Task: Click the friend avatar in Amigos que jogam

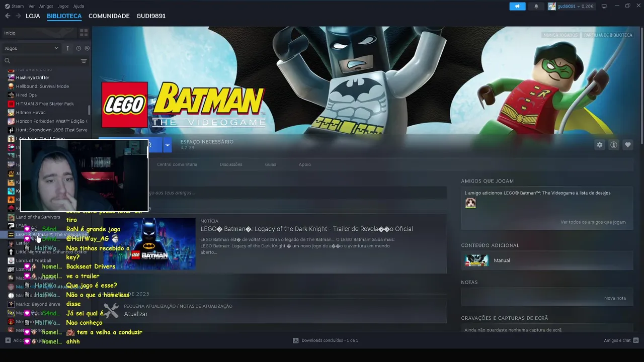Action: click(x=470, y=203)
